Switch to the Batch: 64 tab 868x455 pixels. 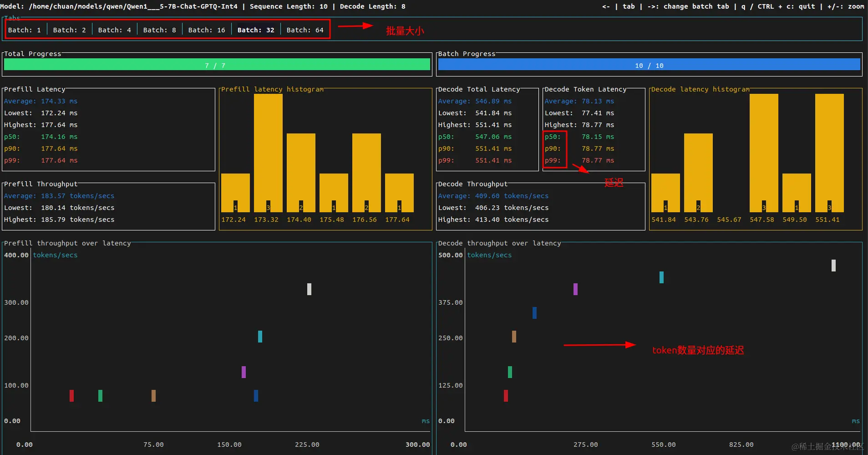click(x=305, y=30)
